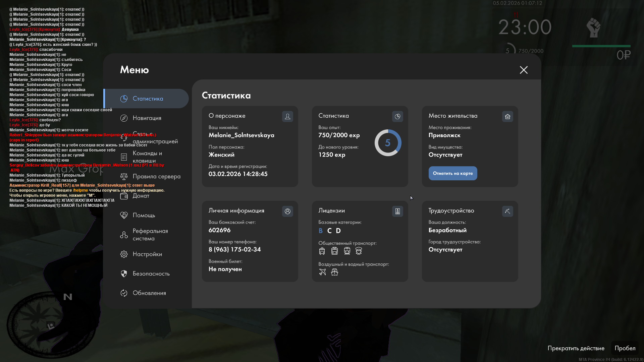Go to the Обновления section
This screenshot has height=362, width=644.
pyautogui.click(x=149, y=293)
